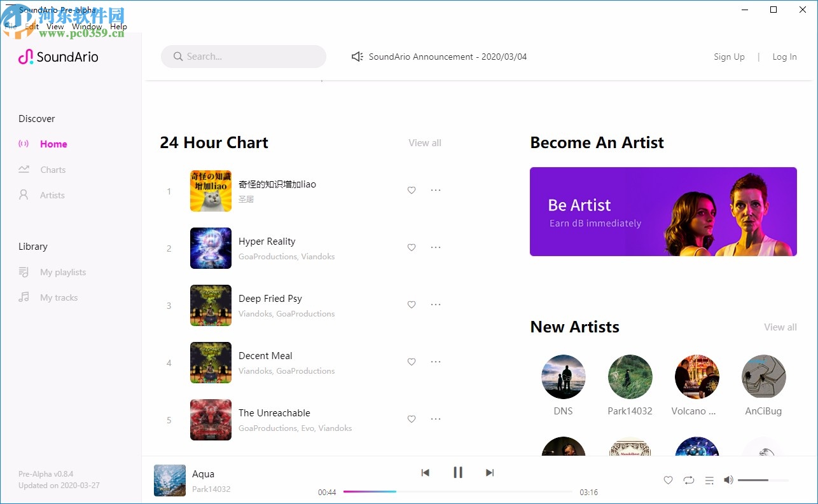Open the SoundArio Announcement 2020/03/04
Image resolution: width=818 pixels, height=504 pixels.
(x=448, y=57)
